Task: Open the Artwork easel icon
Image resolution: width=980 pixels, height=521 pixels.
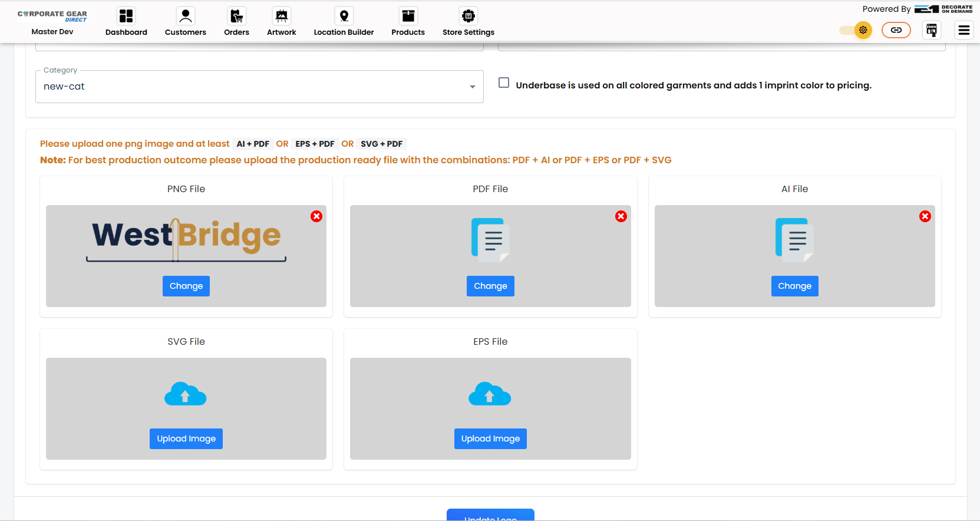Action: tap(282, 16)
